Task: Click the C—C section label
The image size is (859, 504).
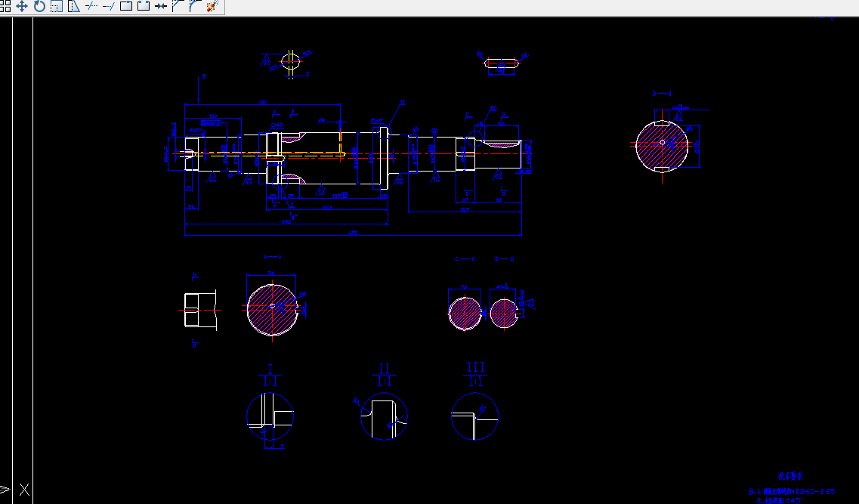Action: pyautogui.click(x=465, y=258)
